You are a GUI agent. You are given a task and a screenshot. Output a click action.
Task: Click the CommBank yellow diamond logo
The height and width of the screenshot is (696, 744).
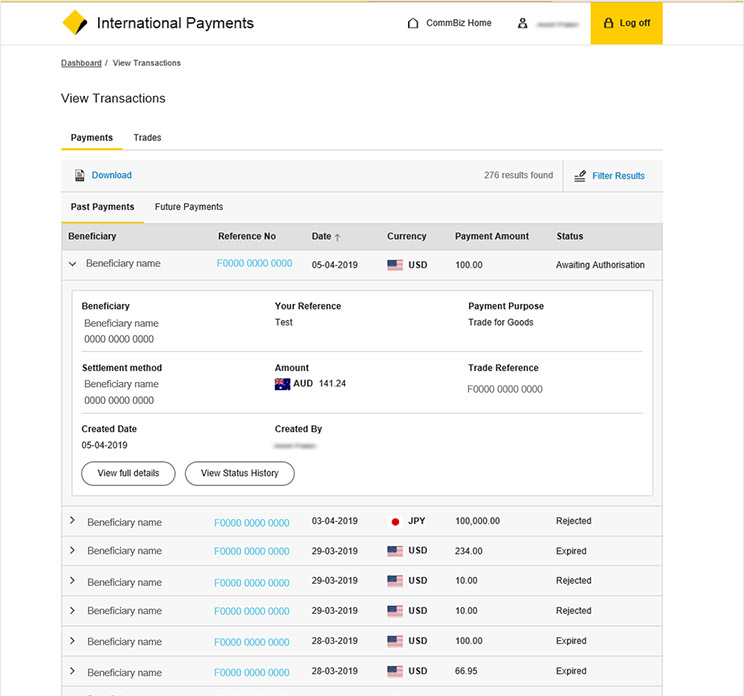coord(75,23)
